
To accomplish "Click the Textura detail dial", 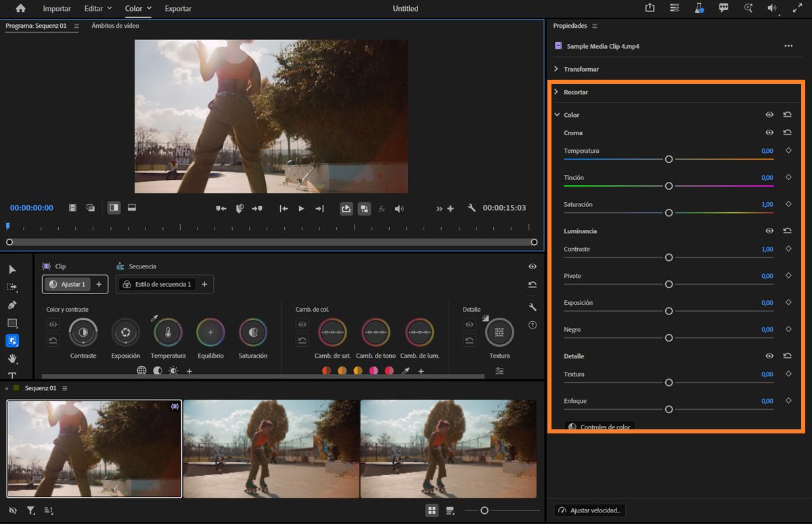I will [x=499, y=332].
